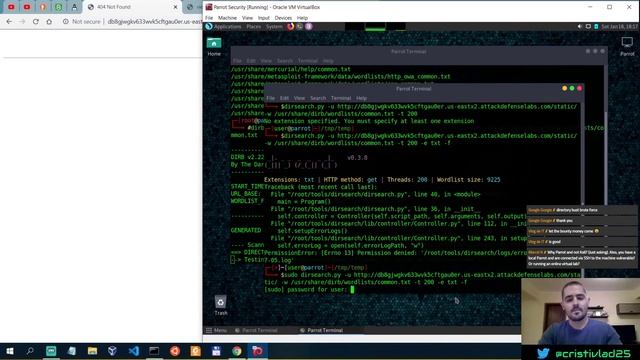
Task: Open Chrome home page
Action: click(49, 22)
